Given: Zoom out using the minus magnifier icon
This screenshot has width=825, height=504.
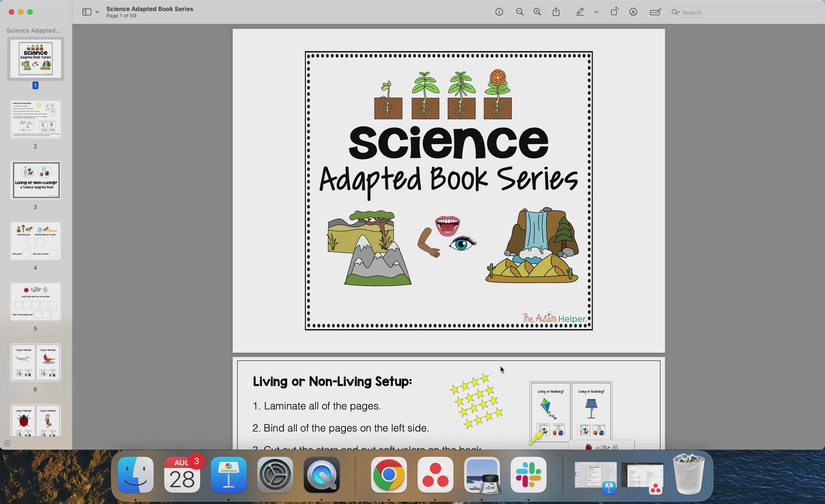Looking at the screenshot, I should pos(519,12).
